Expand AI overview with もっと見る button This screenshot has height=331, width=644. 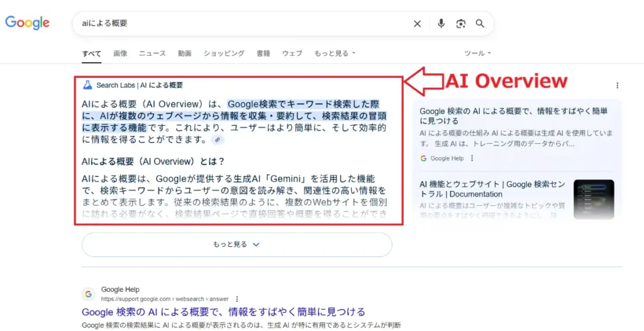pyautogui.click(x=236, y=244)
